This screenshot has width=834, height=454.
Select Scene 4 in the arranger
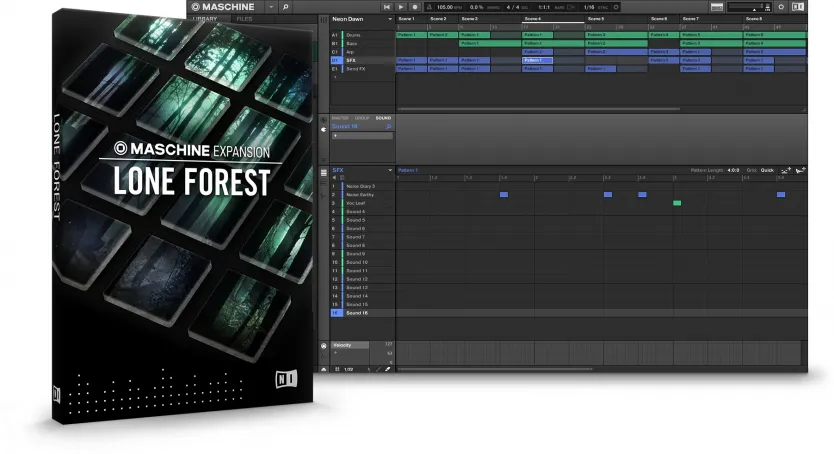(x=533, y=19)
